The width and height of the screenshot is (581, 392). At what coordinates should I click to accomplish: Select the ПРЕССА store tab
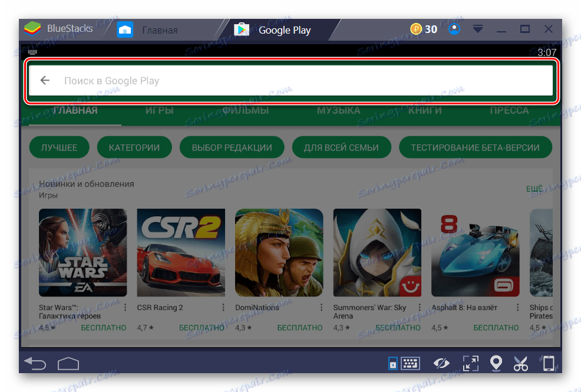509,110
